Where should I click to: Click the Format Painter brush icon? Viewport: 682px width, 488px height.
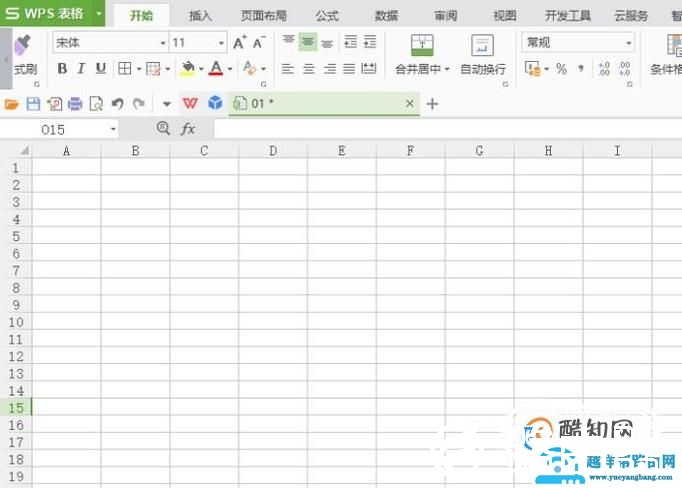click(x=22, y=45)
